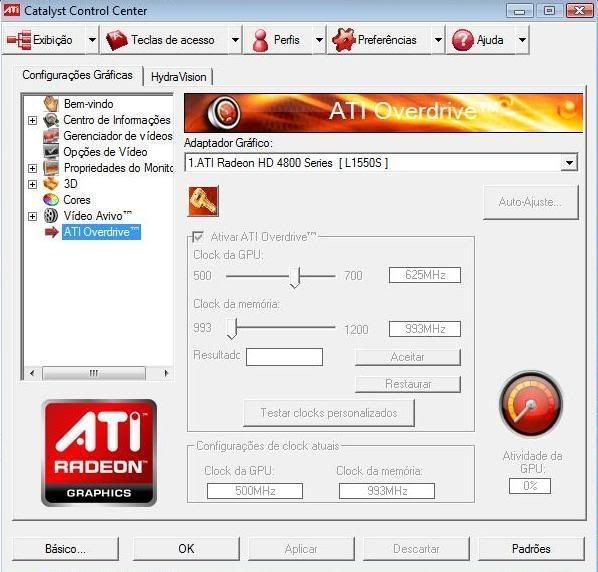Screen dimensions: 598x572
Task: Click the Aplicar button
Action: (x=301, y=549)
